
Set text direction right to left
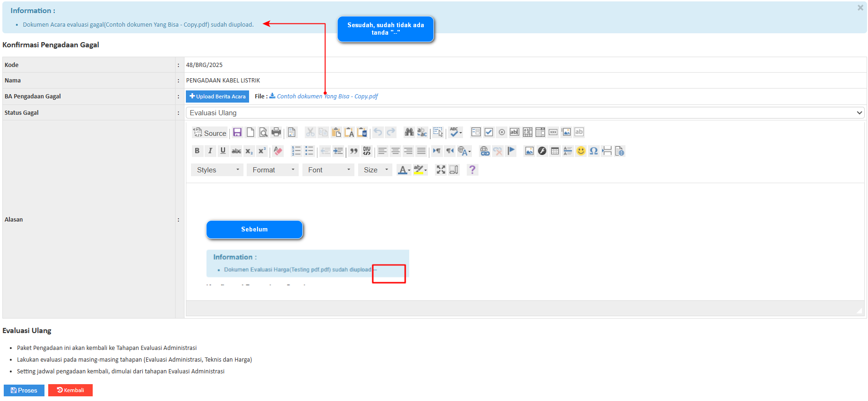450,151
